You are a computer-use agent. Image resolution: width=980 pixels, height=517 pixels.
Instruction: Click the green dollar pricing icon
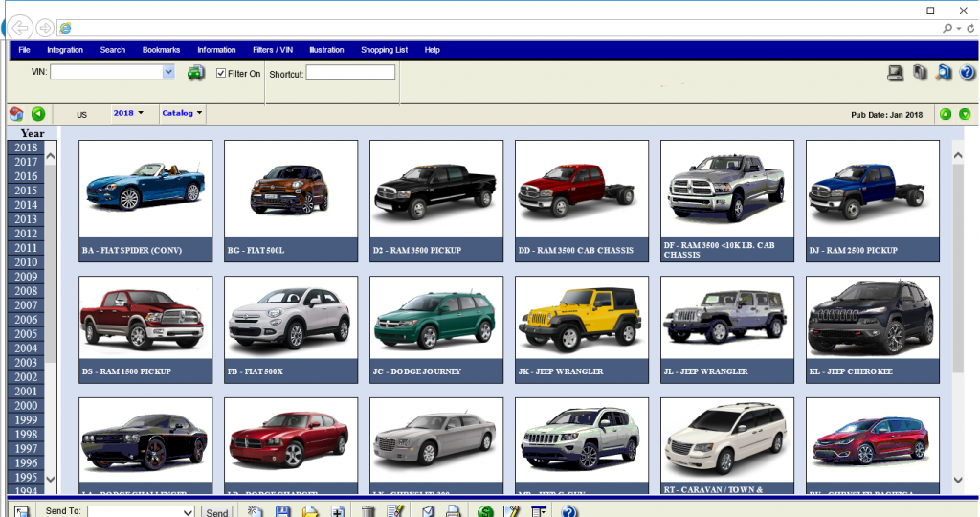tap(485, 511)
